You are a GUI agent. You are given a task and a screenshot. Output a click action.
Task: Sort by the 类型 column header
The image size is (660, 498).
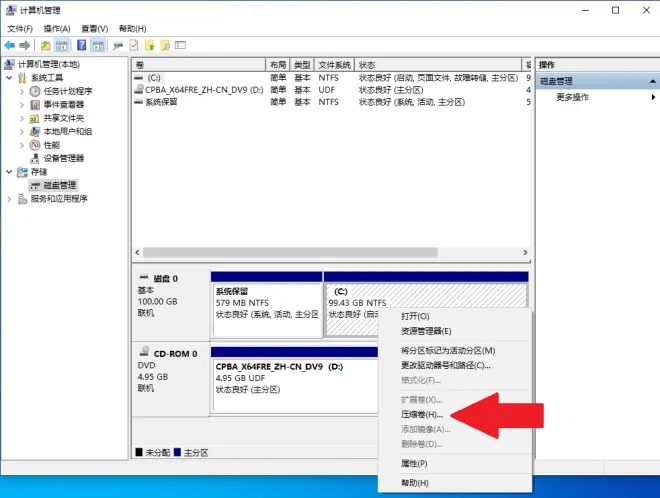pos(302,65)
